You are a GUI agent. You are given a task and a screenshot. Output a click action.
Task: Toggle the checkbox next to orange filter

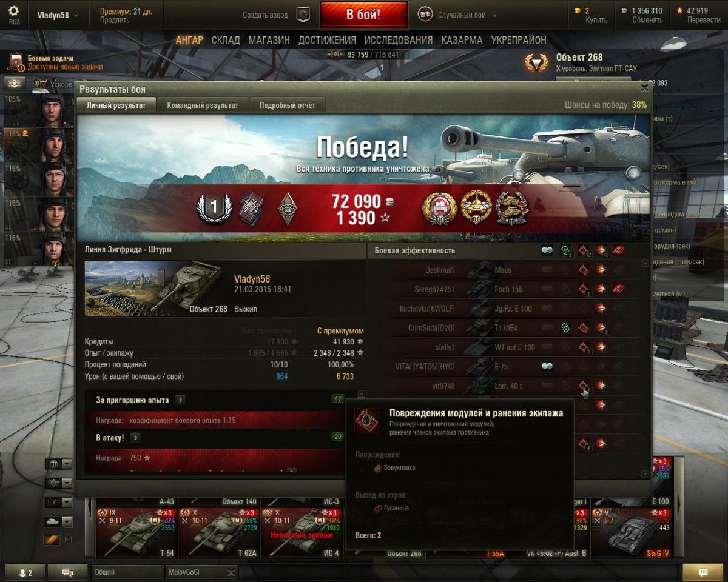point(68,540)
